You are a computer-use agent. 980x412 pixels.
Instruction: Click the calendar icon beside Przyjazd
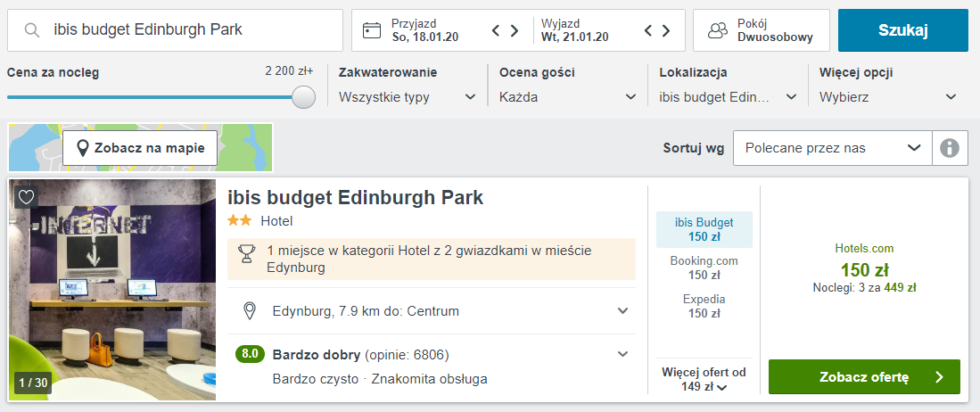pos(372,30)
